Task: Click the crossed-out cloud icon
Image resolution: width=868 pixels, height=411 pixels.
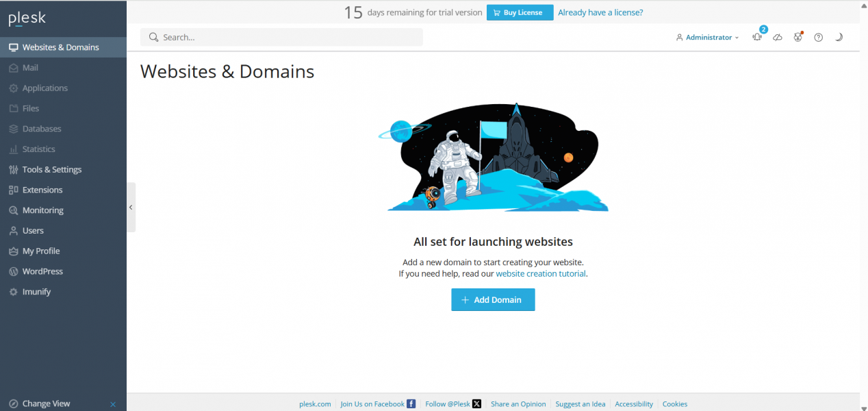Action: point(778,38)
